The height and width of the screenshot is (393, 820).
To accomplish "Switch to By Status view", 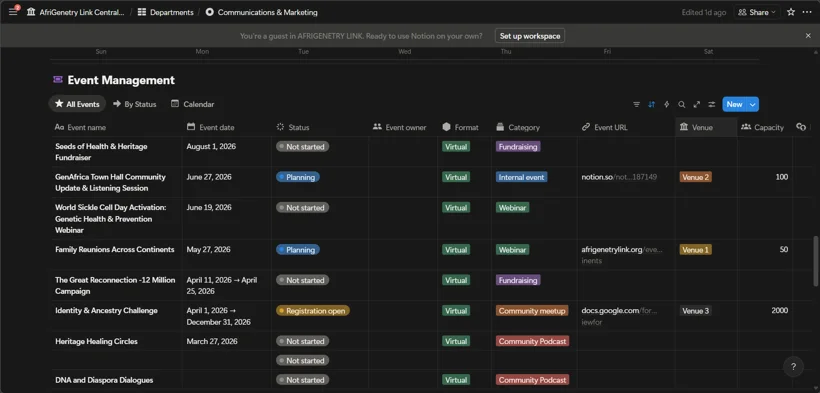I will (x=134, y=104).
